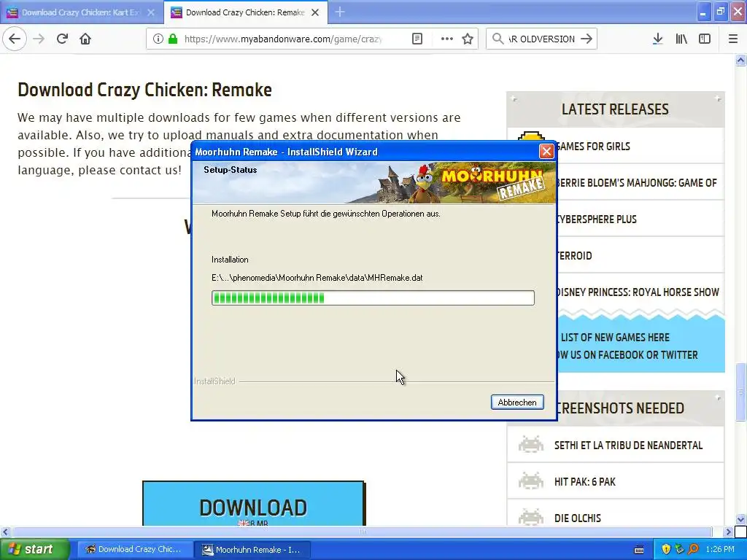Switch to Crazy Chicken: Kart Extreme tab
The height and width of the screenshot is (560, 747).
(x=82, y=12)
